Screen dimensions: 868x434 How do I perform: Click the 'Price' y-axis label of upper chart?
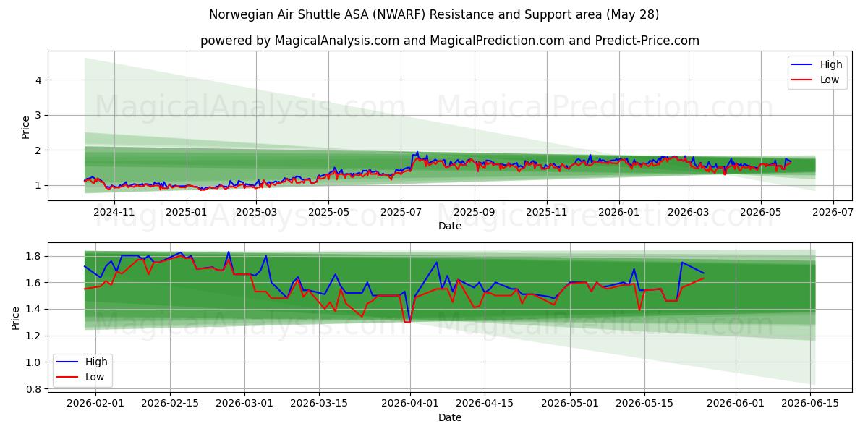pos(26,127)
